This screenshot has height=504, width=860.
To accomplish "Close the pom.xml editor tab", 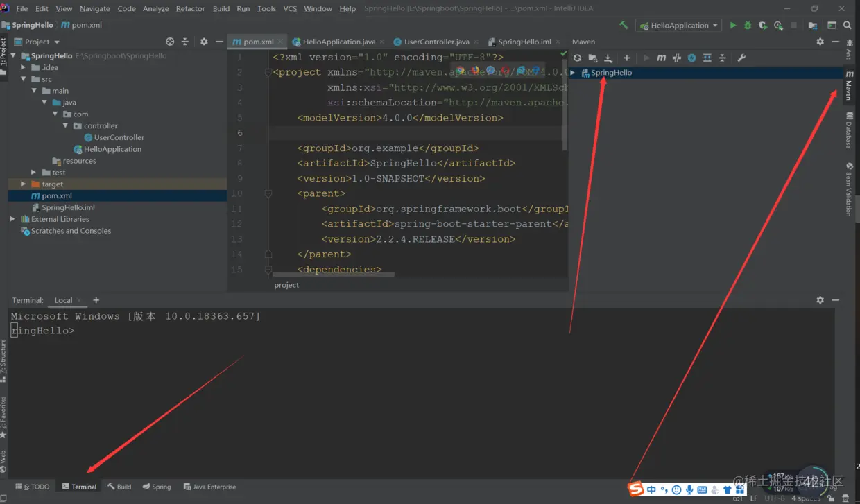I will [280, 42].
